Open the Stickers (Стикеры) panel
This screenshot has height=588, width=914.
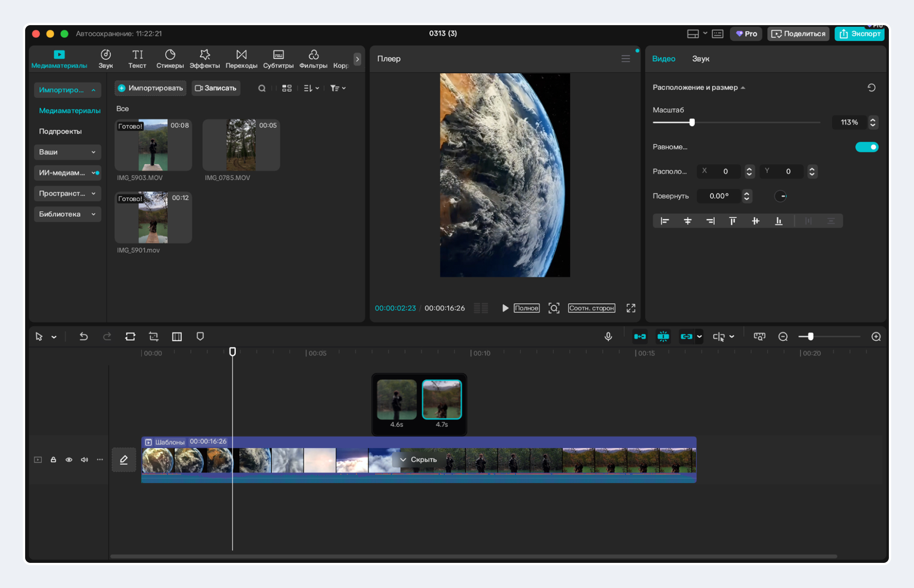pos(170,59)
